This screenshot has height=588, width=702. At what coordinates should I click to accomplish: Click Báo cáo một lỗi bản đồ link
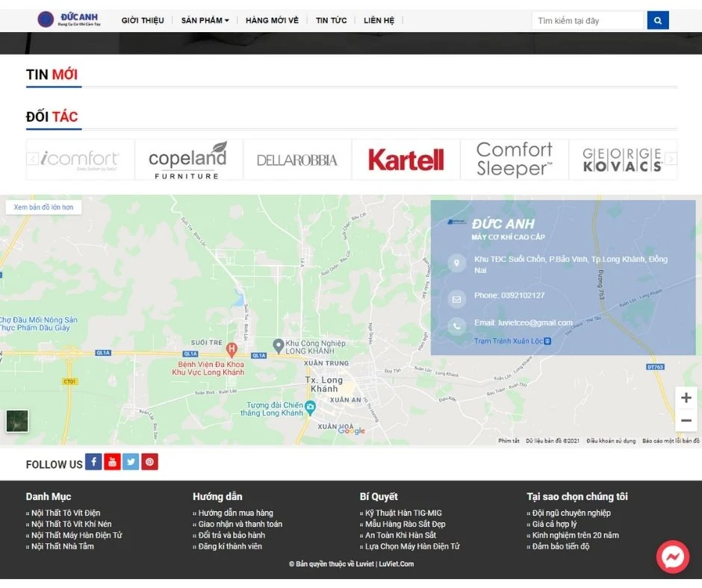click(x=671, y=441)
